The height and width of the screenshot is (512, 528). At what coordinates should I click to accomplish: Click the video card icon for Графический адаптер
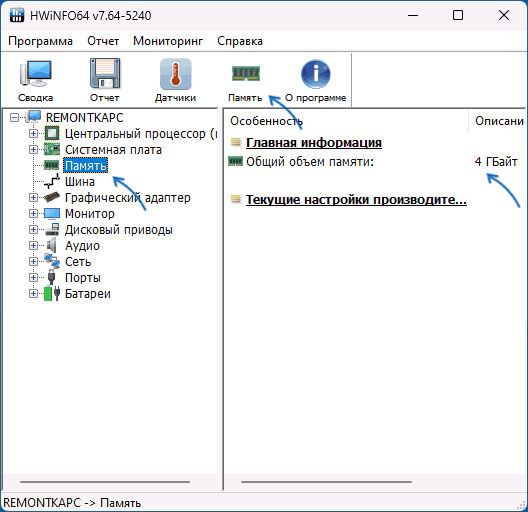[x=52, y=197]
